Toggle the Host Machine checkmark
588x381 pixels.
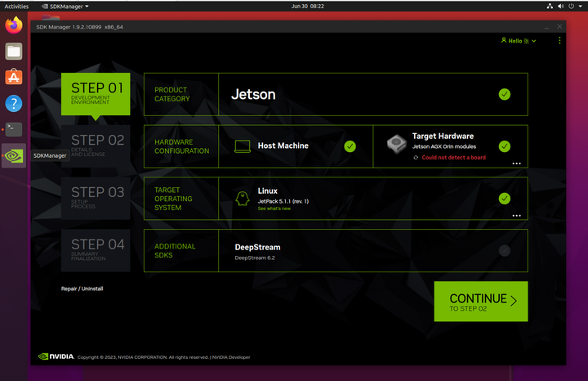[350, 146]
